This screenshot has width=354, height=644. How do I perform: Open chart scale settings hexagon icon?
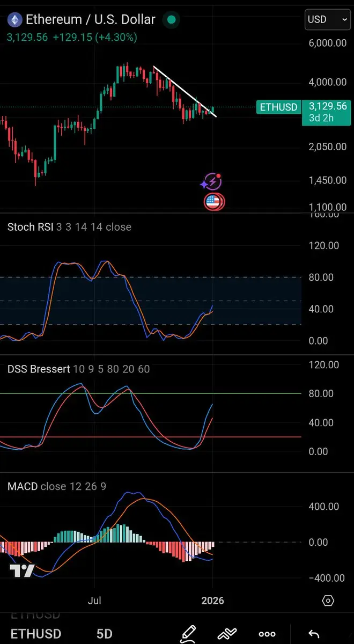[328, 601]
